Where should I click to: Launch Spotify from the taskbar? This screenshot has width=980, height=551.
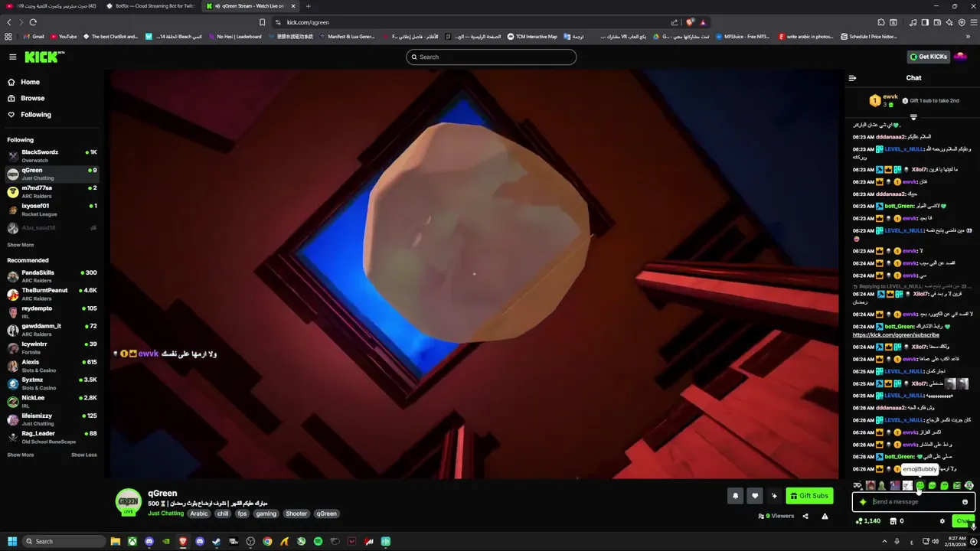[318, 542]
